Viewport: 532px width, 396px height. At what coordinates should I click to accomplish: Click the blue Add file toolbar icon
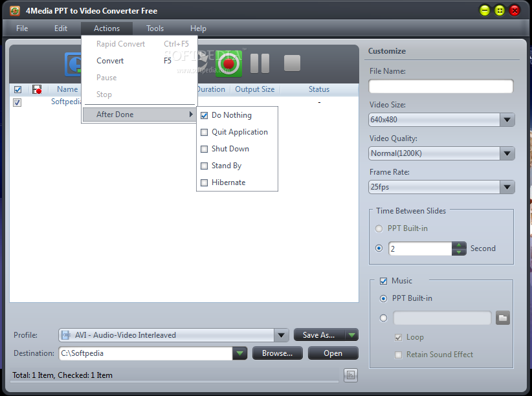coord(73,64)
